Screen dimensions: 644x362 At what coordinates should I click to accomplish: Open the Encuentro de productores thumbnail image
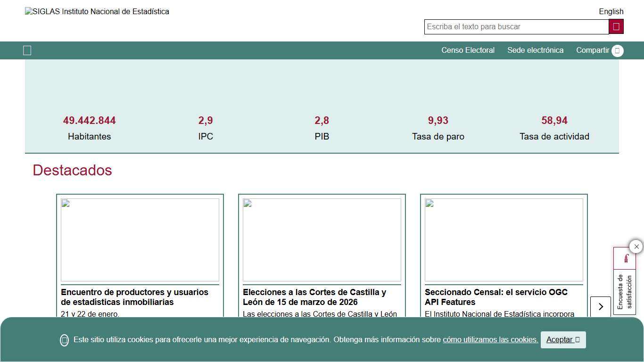140,240
